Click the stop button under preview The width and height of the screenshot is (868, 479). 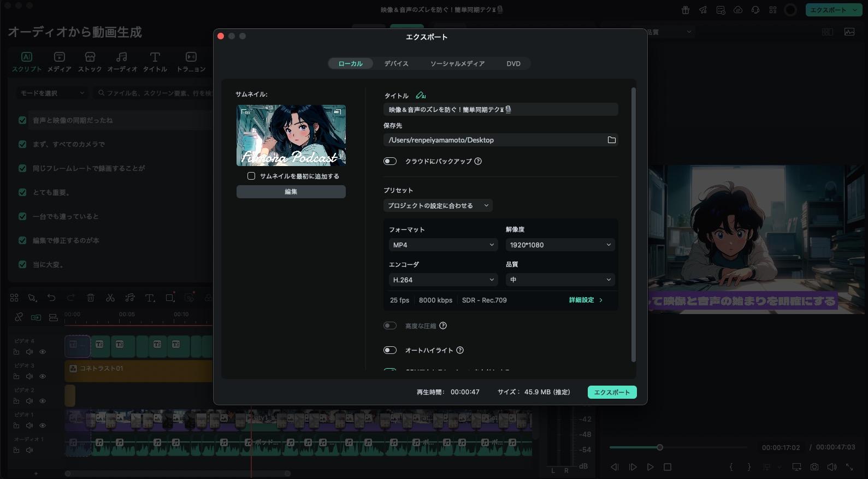[x=668, y=467]
